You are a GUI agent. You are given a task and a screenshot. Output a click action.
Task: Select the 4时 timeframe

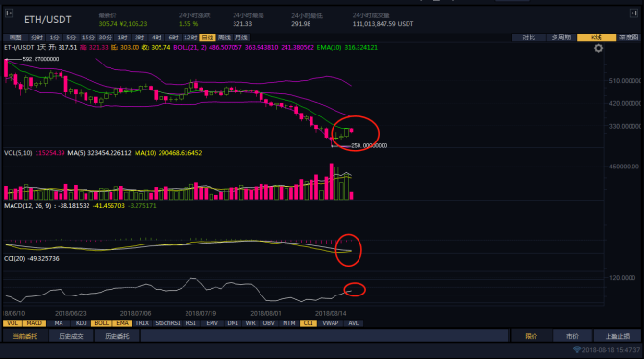[x=157, y=38]
